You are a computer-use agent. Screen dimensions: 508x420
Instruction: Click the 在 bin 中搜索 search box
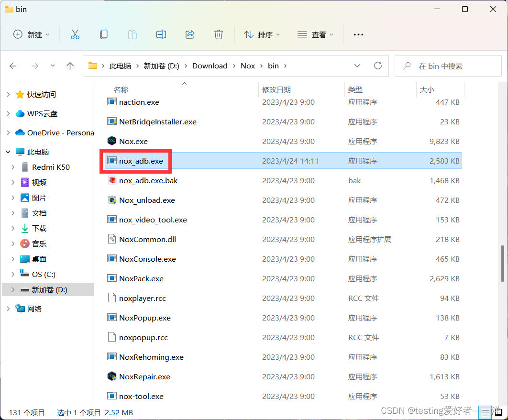tap(448, 66)
